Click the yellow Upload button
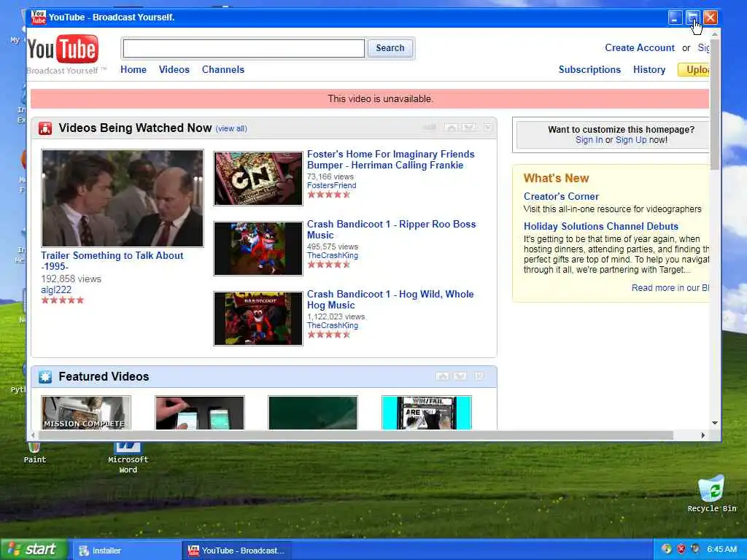The width and height of the screenshot is (747, 560). pyautogui.click(x=694, y=69)
